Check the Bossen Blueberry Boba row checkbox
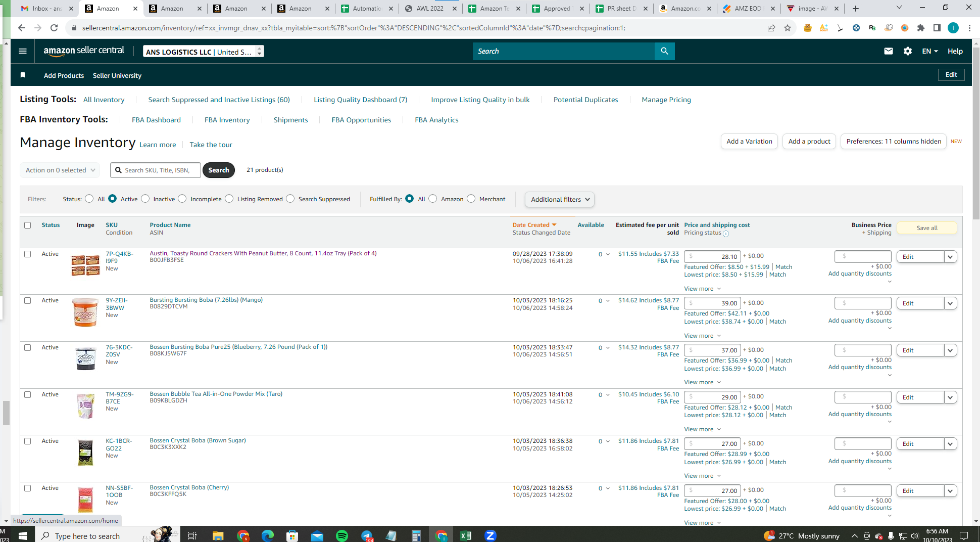 coord(28,347)
